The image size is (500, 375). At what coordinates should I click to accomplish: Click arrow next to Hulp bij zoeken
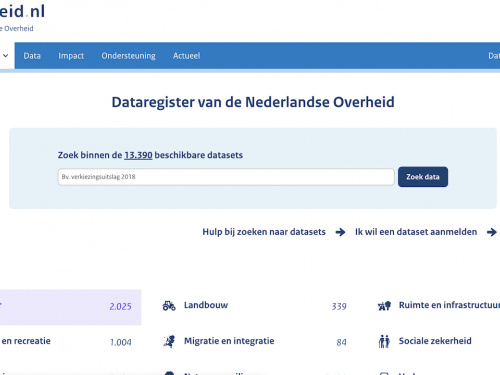coord(340,232)
